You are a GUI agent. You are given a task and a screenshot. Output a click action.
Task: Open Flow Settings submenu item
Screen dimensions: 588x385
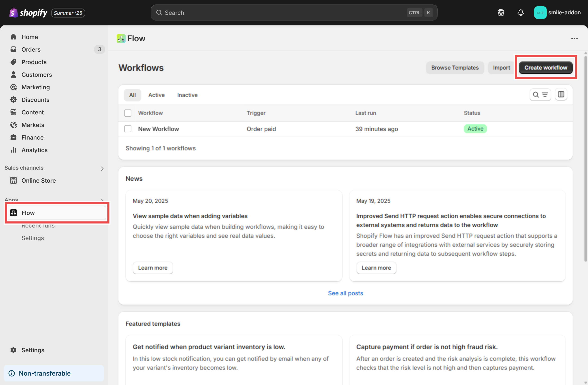[33, 238]
